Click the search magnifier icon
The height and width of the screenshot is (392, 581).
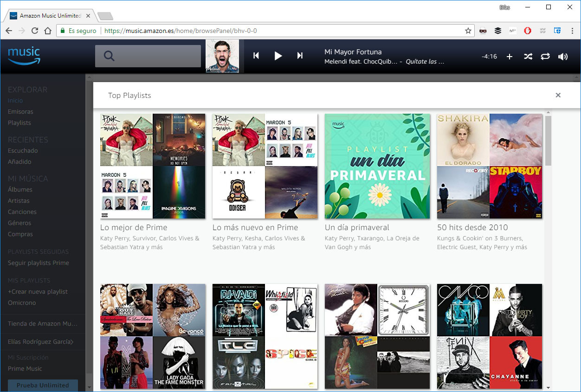[109, 56]
